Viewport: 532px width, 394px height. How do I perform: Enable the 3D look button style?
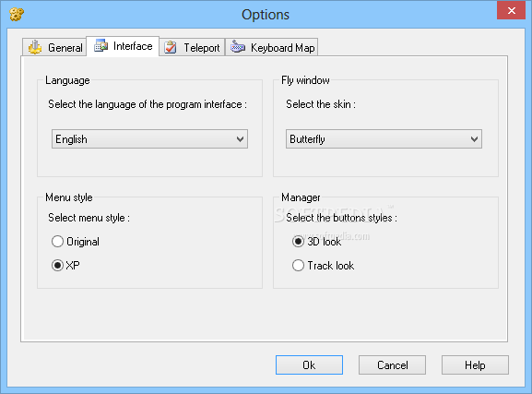click(x=298, y=242)
